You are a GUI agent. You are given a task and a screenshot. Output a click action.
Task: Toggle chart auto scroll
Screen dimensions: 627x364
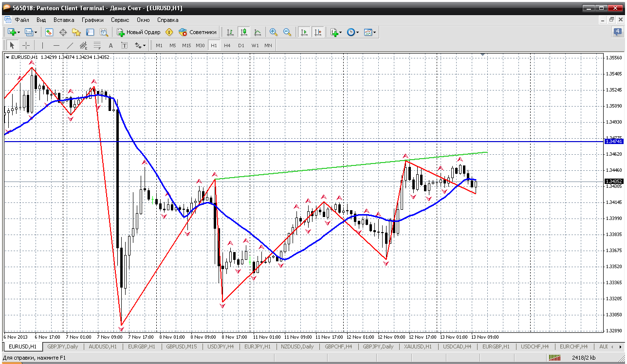point(304,32)
